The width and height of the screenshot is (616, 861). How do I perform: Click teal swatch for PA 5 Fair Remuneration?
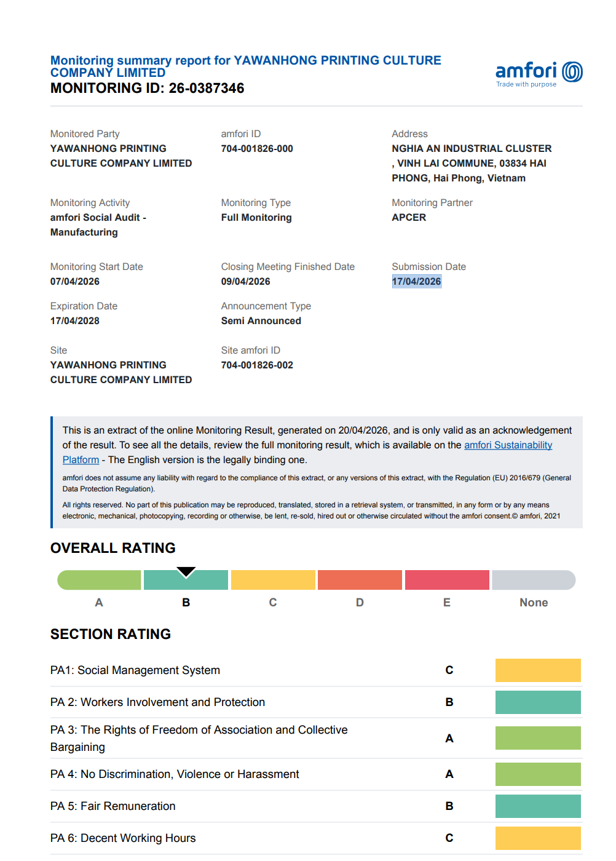pos(538,806)
